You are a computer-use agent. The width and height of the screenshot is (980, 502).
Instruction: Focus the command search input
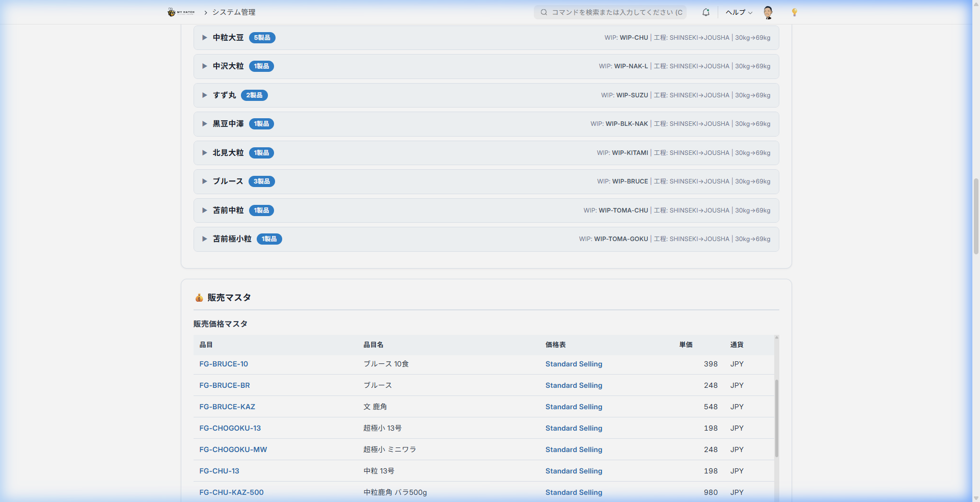click(x=616, y=12)
